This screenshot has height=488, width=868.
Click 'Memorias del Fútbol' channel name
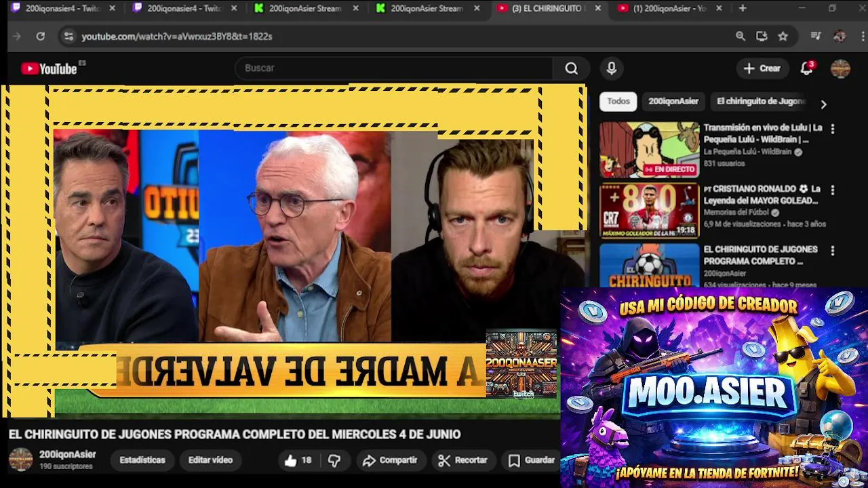tap(736, 212)
